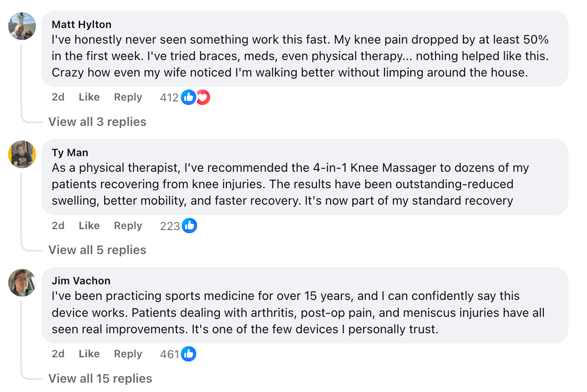
Task: Open Jim Vachon's name link
Action: click(x=81, y=281)
